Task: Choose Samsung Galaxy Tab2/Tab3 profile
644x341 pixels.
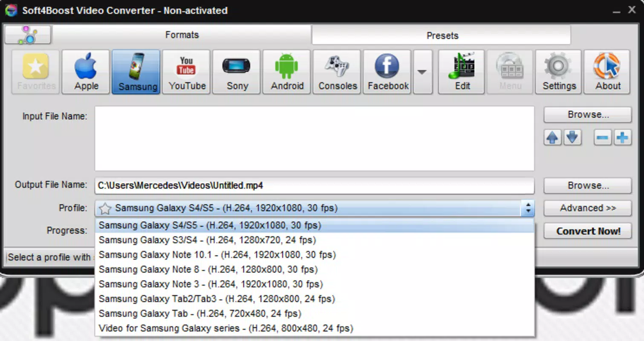Action: [x=315, y=299]
